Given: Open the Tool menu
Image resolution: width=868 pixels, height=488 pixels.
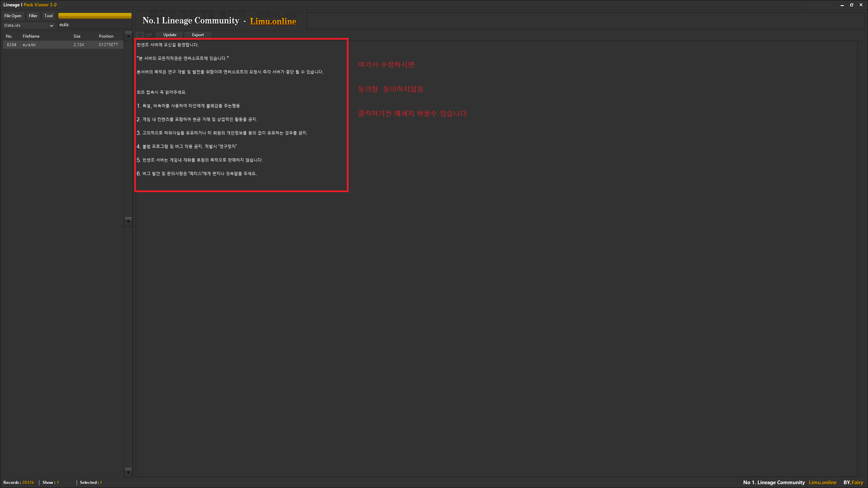Looking at the screenshot, I should (x=48, y=16).
